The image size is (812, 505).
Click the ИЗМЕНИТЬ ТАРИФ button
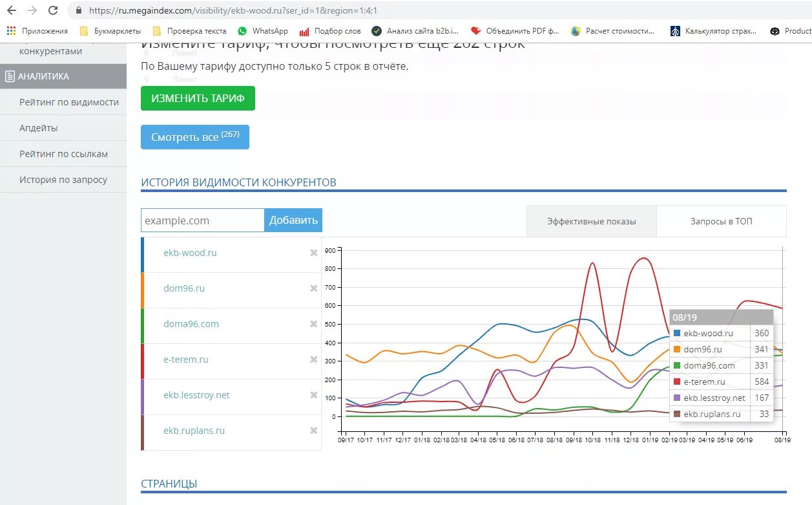(198, 98)
